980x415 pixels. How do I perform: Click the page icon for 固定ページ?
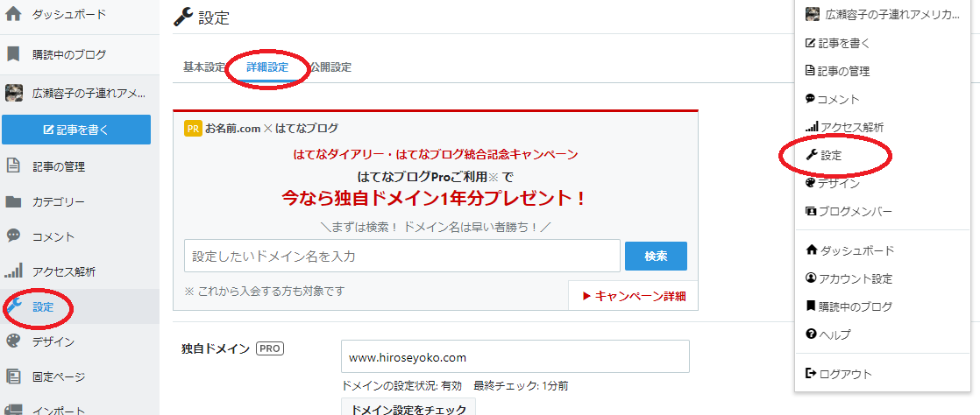[13, 376]
